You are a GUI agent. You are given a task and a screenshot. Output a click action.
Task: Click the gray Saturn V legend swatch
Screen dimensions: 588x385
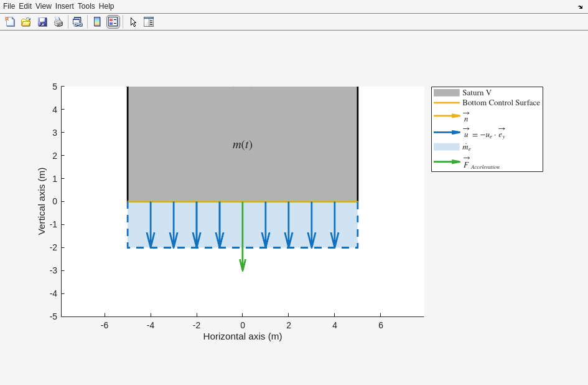click(446, 93)
